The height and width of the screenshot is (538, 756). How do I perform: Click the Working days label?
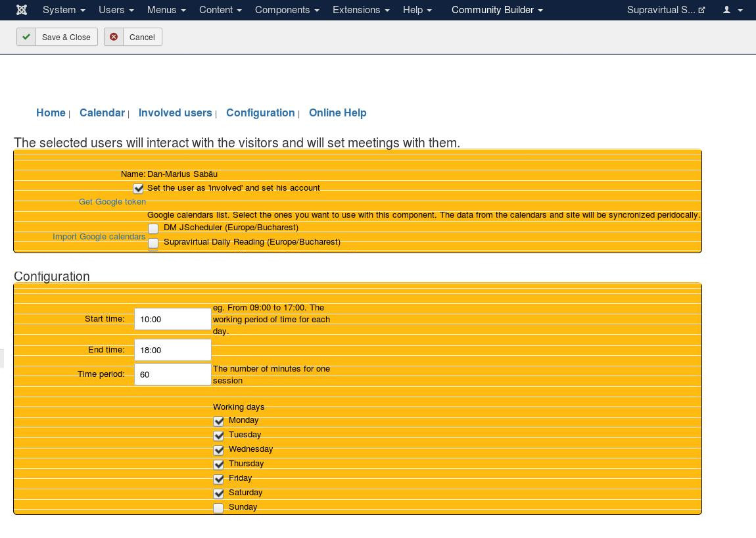click(239, 406)
